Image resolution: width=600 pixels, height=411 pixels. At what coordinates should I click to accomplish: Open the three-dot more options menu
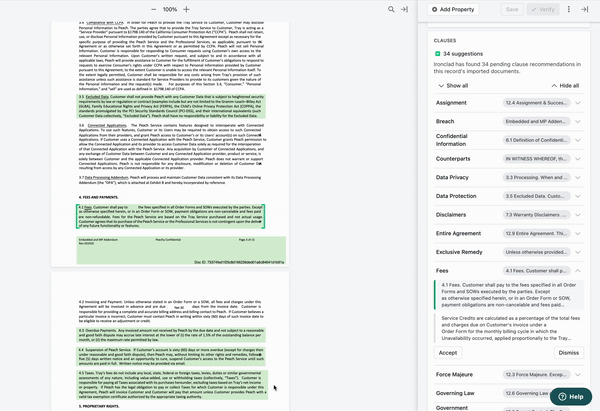click(569, 9)
